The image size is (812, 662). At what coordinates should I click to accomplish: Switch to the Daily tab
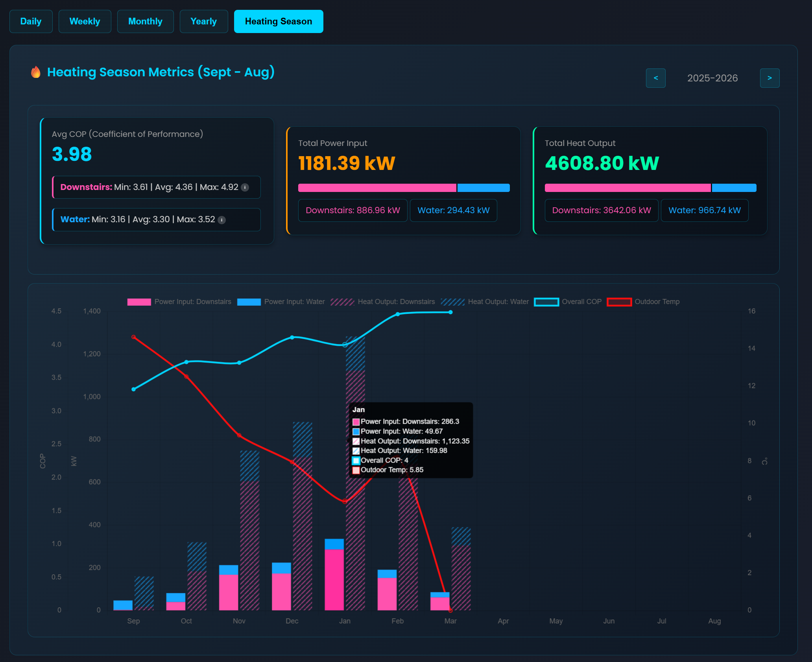pos(31,21)
